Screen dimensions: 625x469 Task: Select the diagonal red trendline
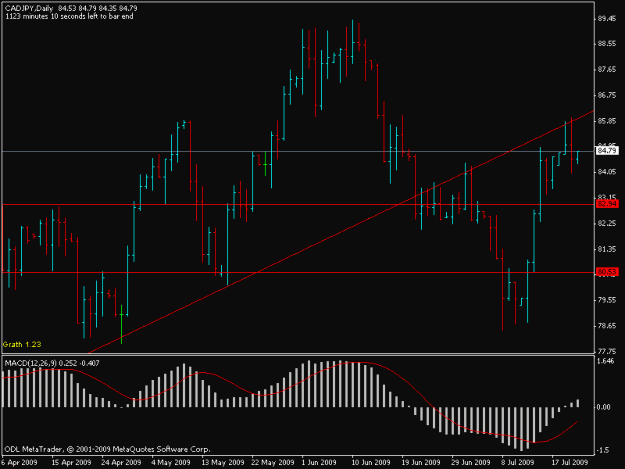pos(343,231)
